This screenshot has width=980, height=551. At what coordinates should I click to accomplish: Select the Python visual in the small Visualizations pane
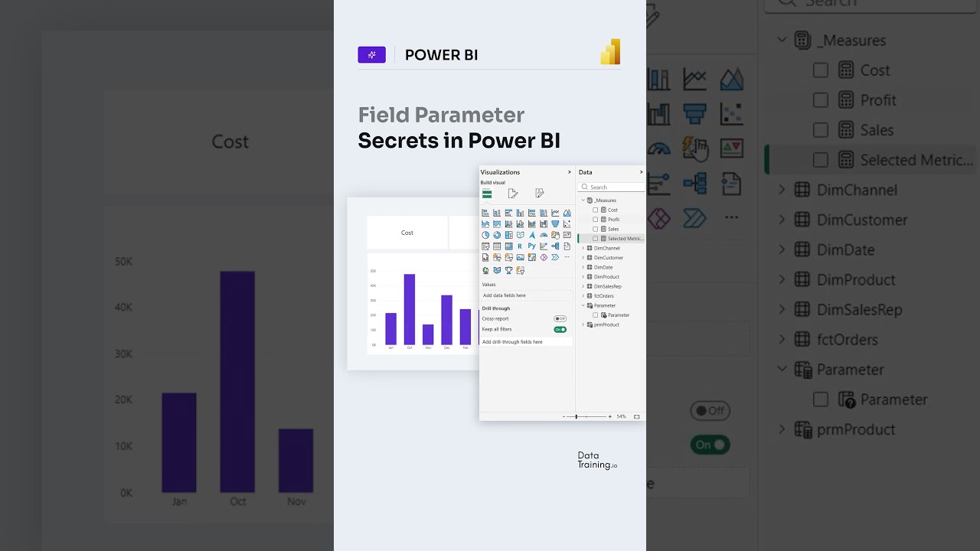[x=532, y=246]
